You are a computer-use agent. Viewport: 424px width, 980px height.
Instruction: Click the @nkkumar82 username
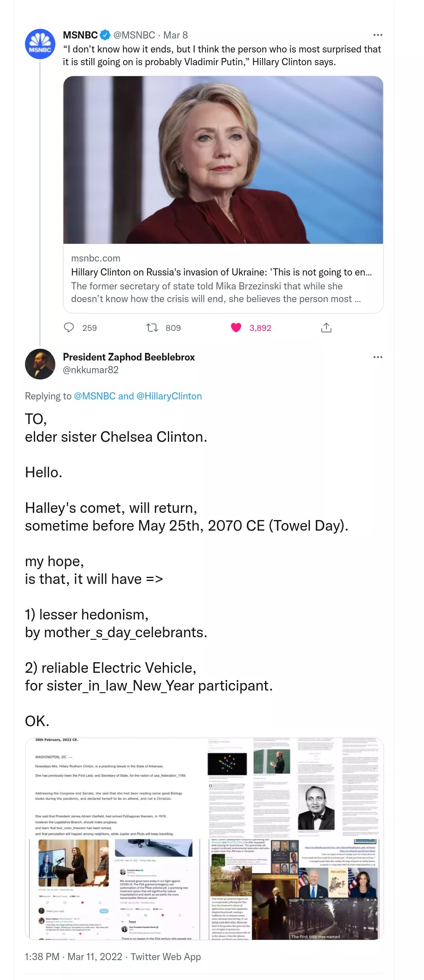click(90, 370)
